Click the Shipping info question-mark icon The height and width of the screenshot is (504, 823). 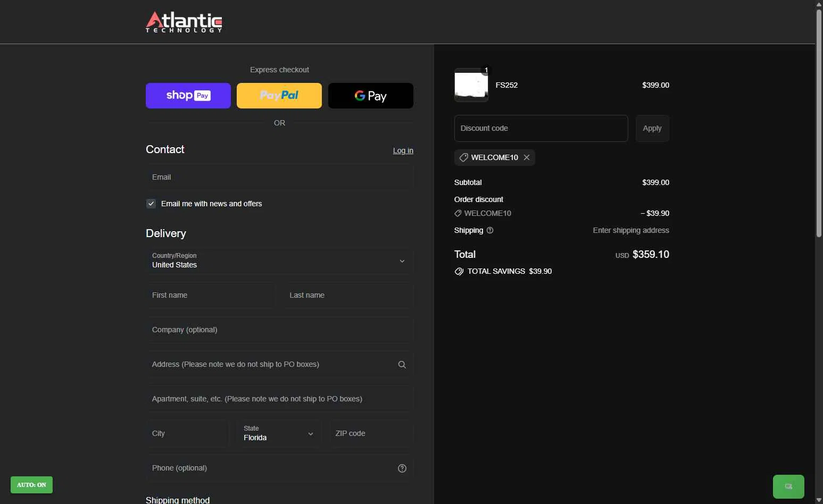pyautogui.click(x=490, y=230)
